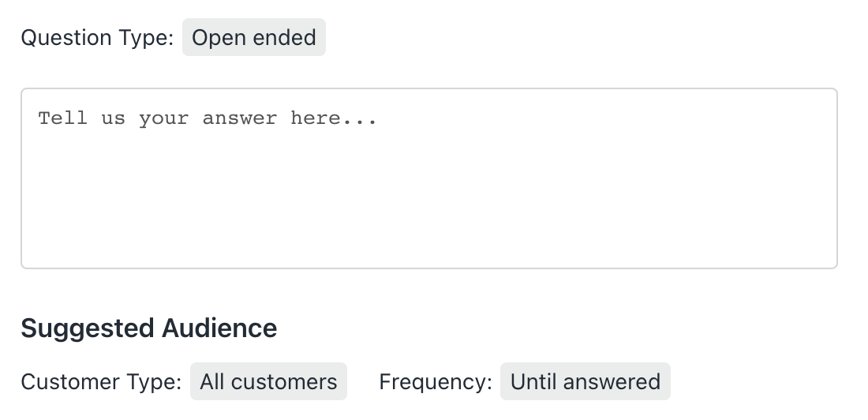The image size is (868, 420).
Task: Focus the answer text area
Action: pos(428,178)
